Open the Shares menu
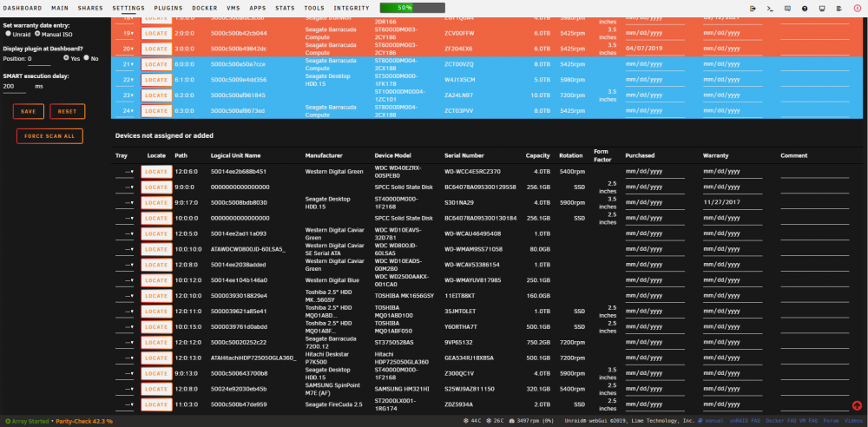Viewport: 868px width, 427px height. (x=90, y=9)
